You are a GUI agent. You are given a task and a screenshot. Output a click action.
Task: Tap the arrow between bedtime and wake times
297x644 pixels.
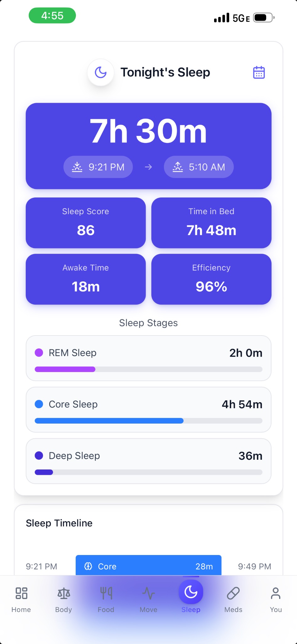[148, 167]
